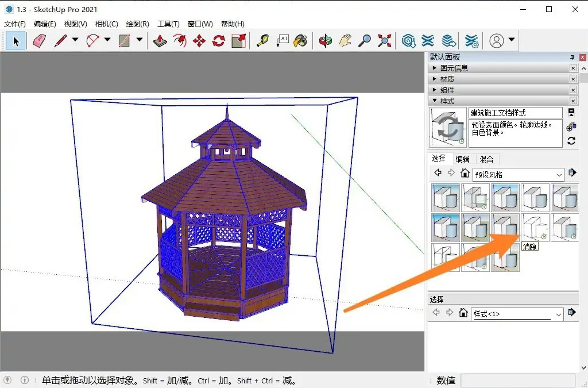Click the Zoom Extents tool
This screenshot has width=588, height=388.
[x=384, y=41]
